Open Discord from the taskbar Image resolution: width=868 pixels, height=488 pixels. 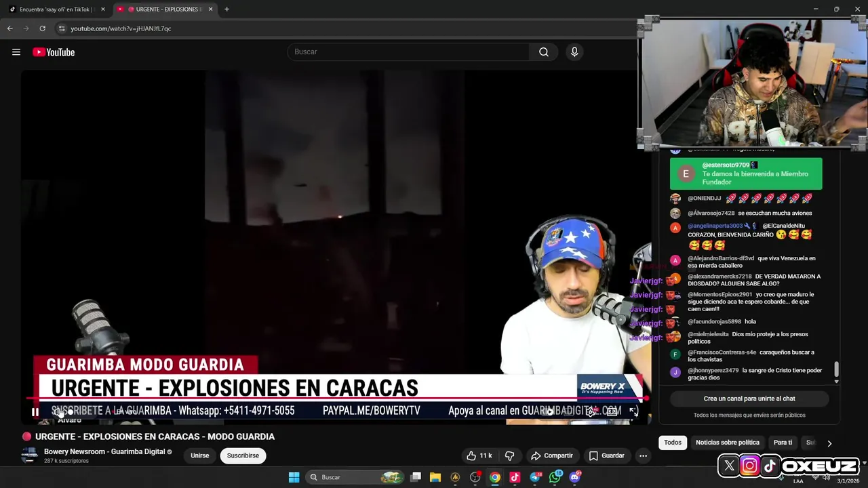575,477
